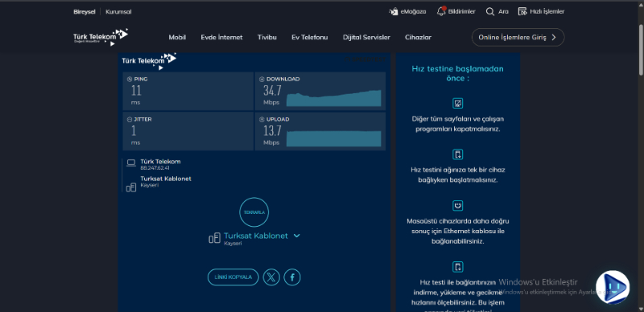Click the jitter value 1 ms
Image resolution: width=644 pixels, height=312 pixels.
134,131
